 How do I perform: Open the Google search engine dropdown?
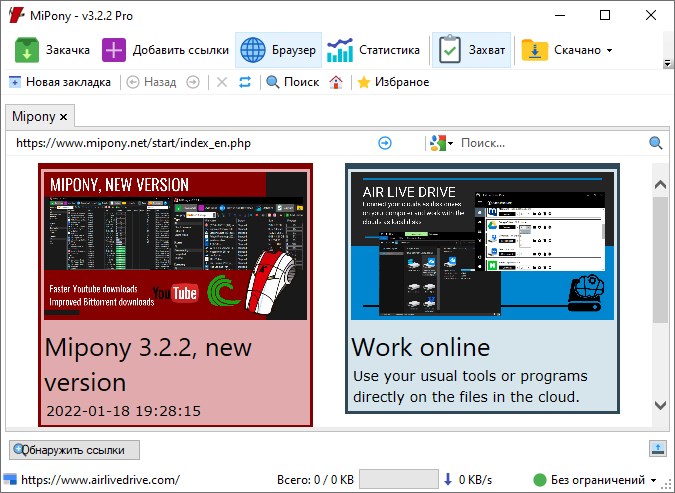pos(441,143)
